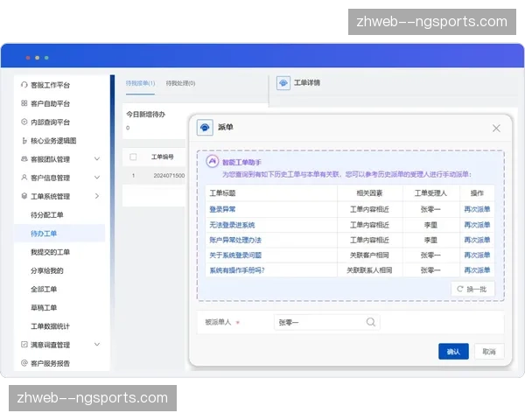Click the 内部查询平台 sidebar icon
The image size is (525, 420).
click(x=24, y=122)
